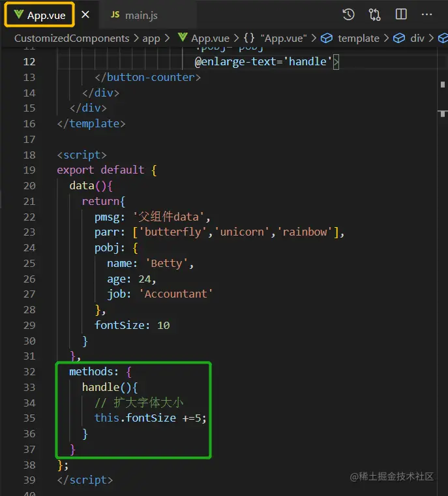Click the 'unicorn' string in parr

pos(242,232)
